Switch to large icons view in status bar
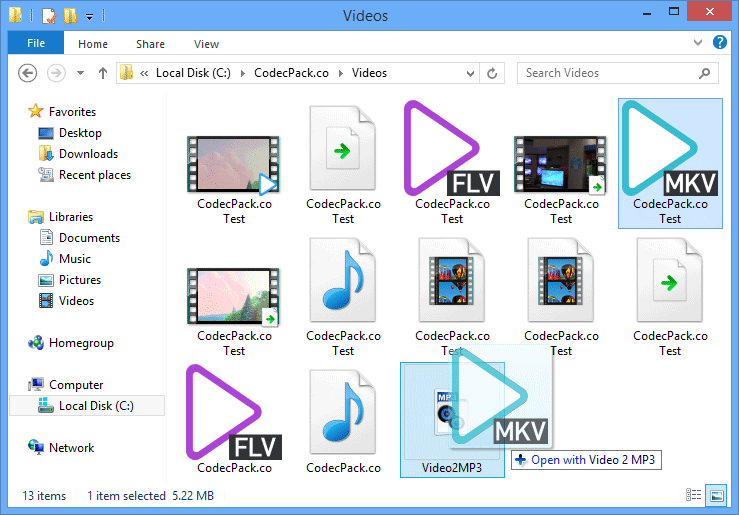Image resolution: width=739 pixels, height=515 pixels. click(716, 496)
